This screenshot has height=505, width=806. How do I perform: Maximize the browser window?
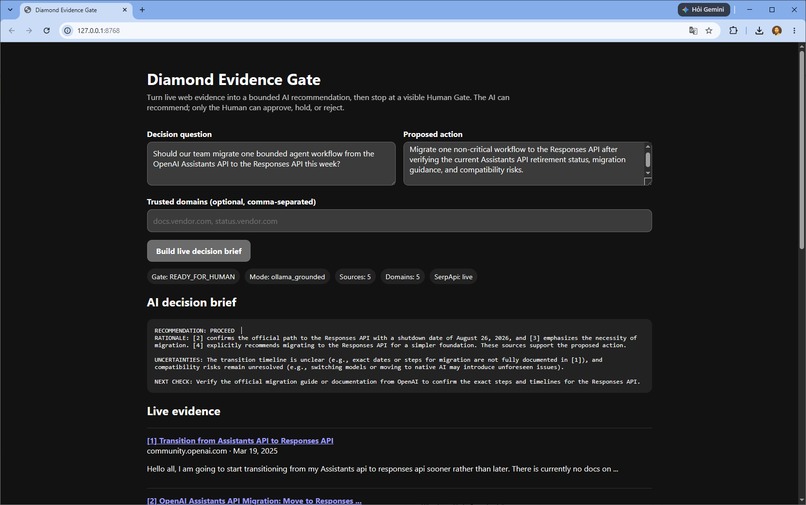pyautogui.click(x=772, y=10)
